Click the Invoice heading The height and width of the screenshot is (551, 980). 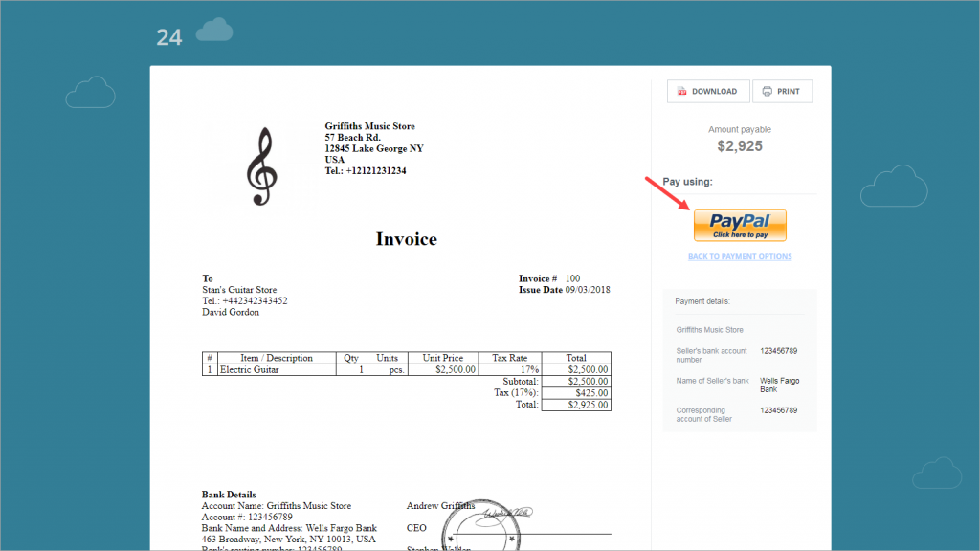coord(406,239)
